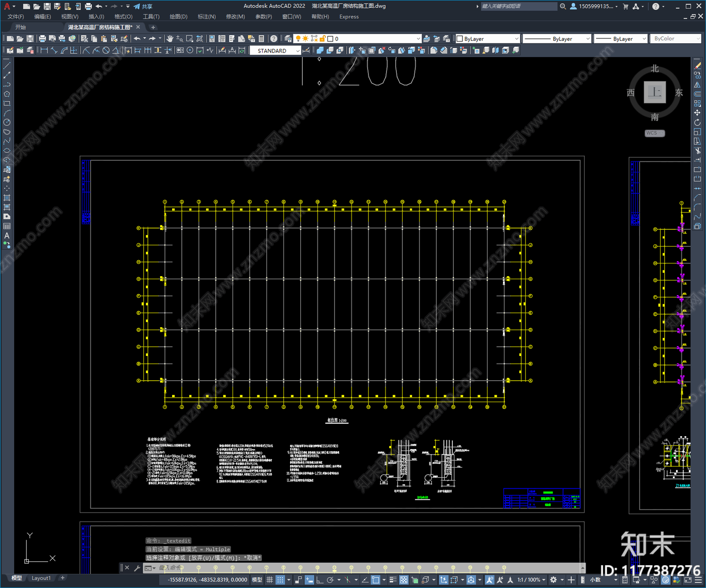
Task: Open the 标注(N) menu
Action: (207, 17)
